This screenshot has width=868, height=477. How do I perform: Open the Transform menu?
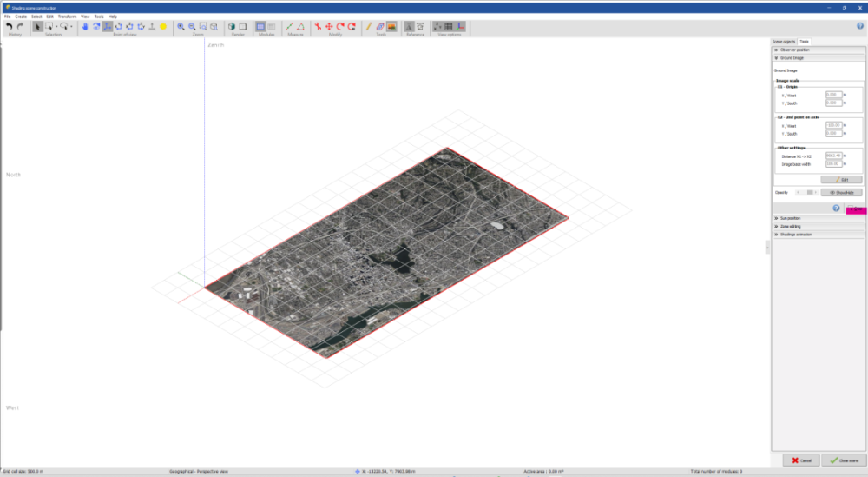tap(67, 17)
